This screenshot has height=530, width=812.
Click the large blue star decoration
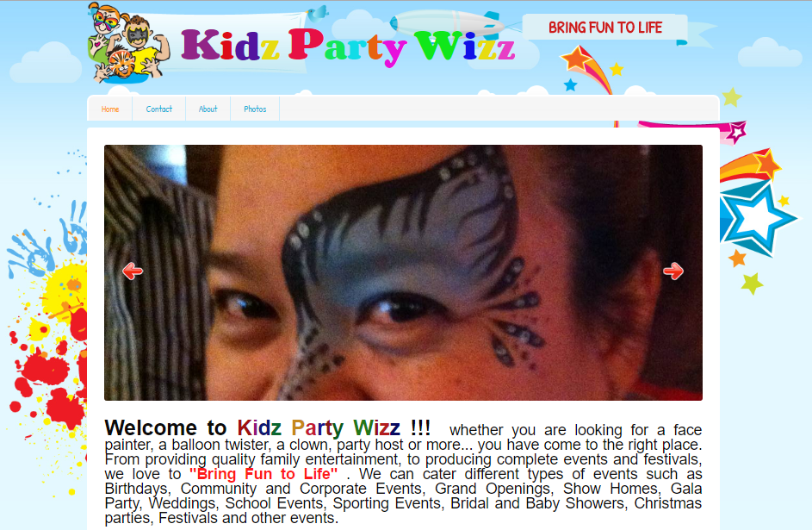click(757, 218)
